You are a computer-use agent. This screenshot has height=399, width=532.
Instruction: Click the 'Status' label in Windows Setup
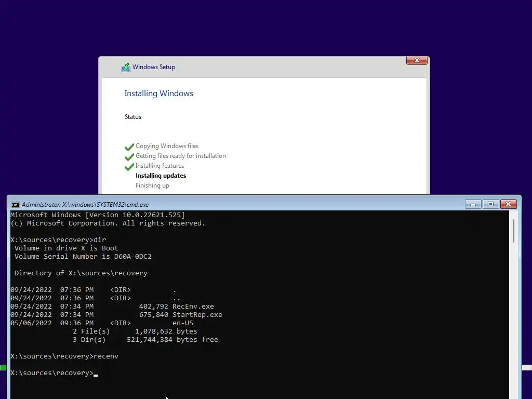click(x=132, y=117)
